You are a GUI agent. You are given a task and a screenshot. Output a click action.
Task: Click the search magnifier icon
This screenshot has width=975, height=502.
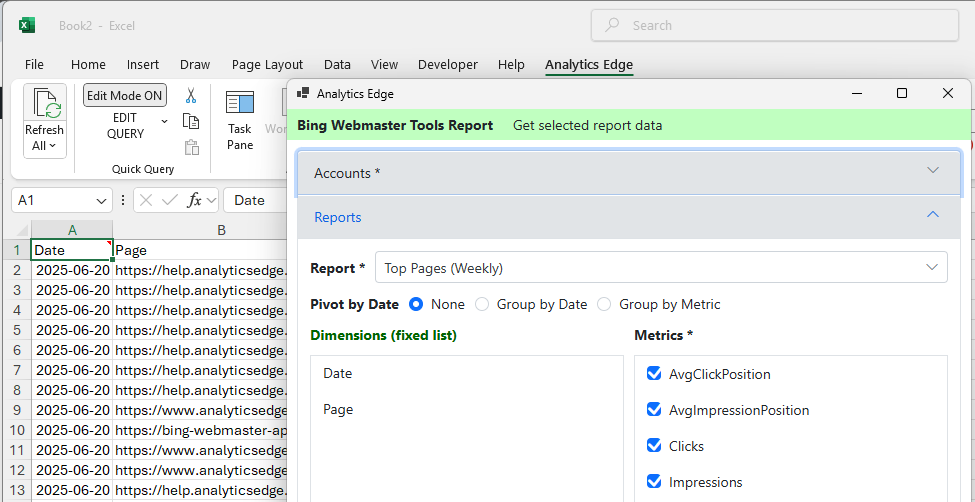[613, 25]
